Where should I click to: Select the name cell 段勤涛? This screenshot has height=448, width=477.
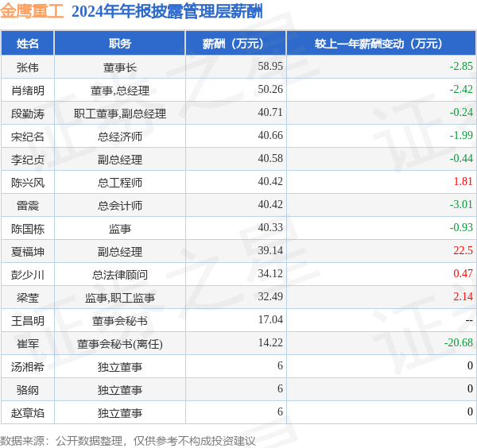point(28,114)
